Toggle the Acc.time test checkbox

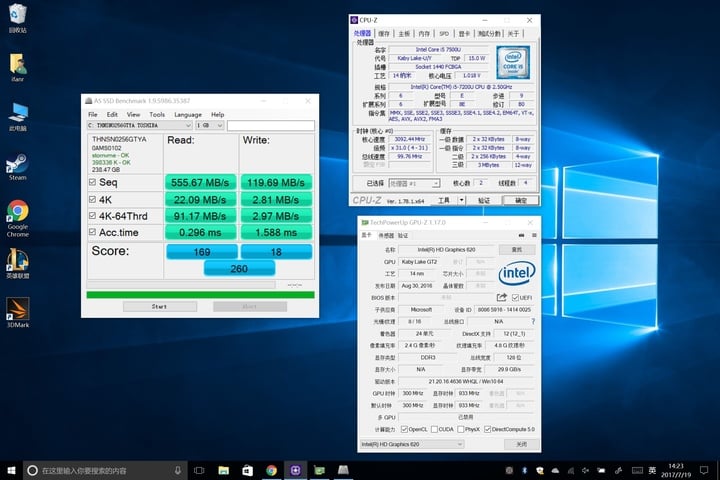coord(92,232)
